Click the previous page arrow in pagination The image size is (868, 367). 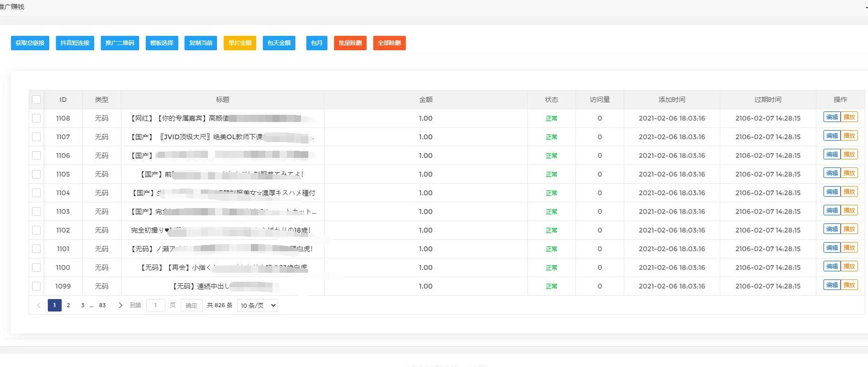coord(39,305)
